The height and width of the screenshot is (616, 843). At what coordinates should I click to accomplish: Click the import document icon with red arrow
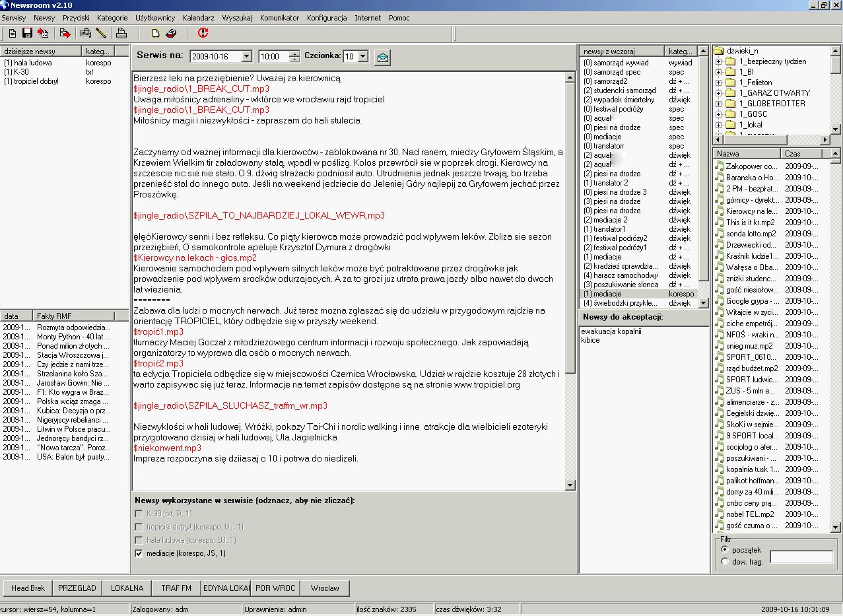(43, 33)
